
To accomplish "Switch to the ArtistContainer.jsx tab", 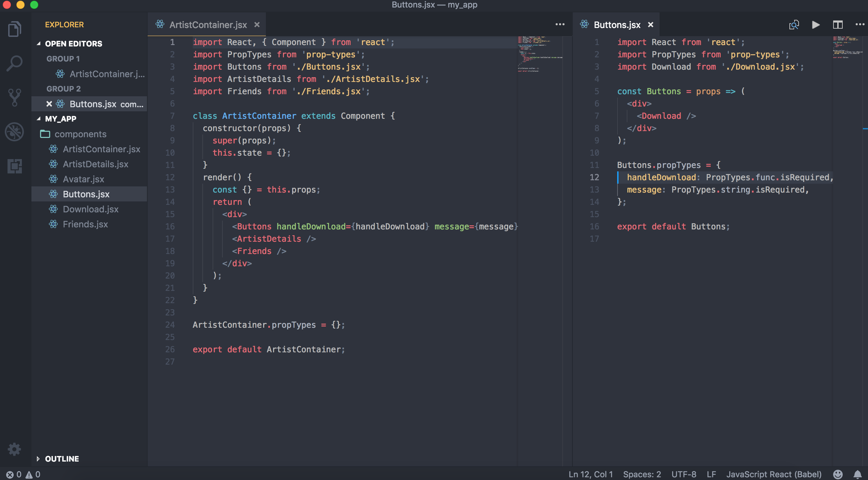I will click(208, 25).
